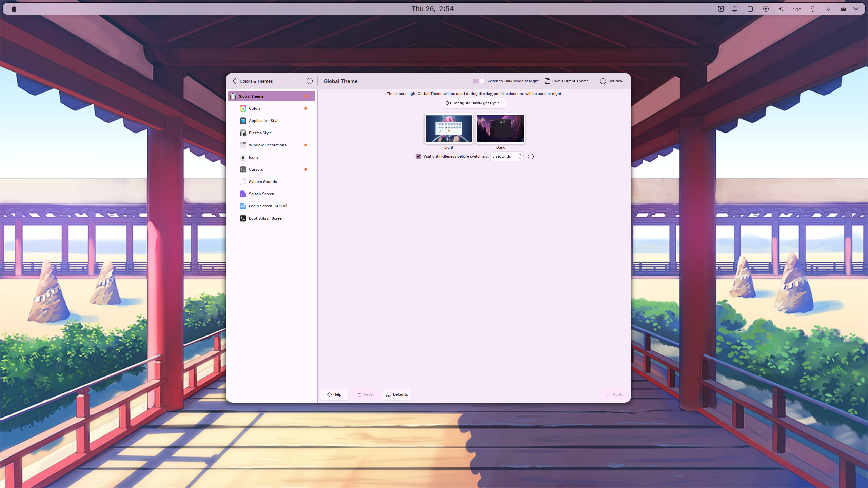Open Splash Screen settings
The image size is (868, 488).
click(261, 194)
